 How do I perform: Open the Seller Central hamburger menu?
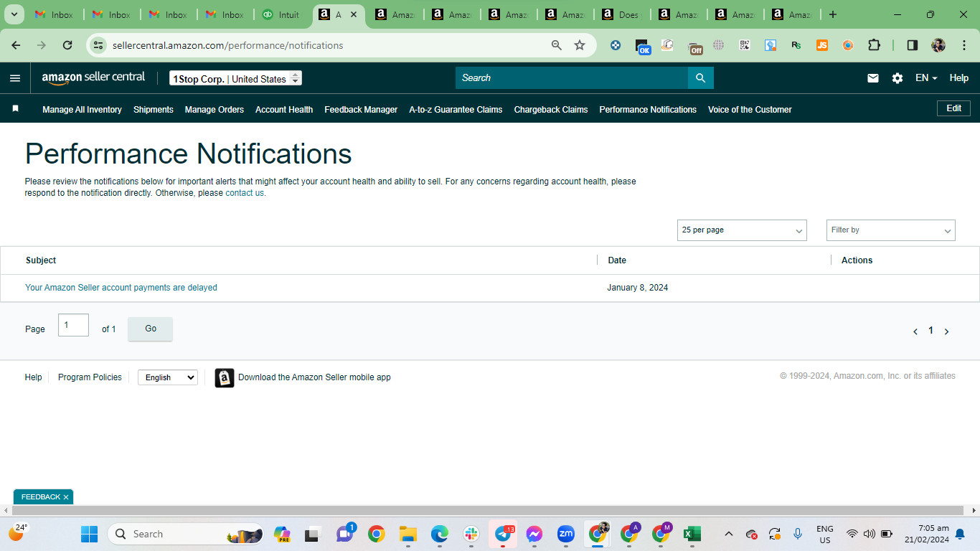15,78
